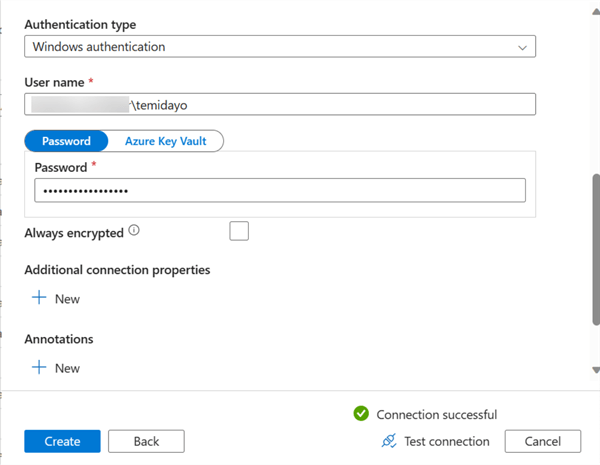
Task: Click the Authentication type label
Action: pyautogui.click(x=80, y=24)
